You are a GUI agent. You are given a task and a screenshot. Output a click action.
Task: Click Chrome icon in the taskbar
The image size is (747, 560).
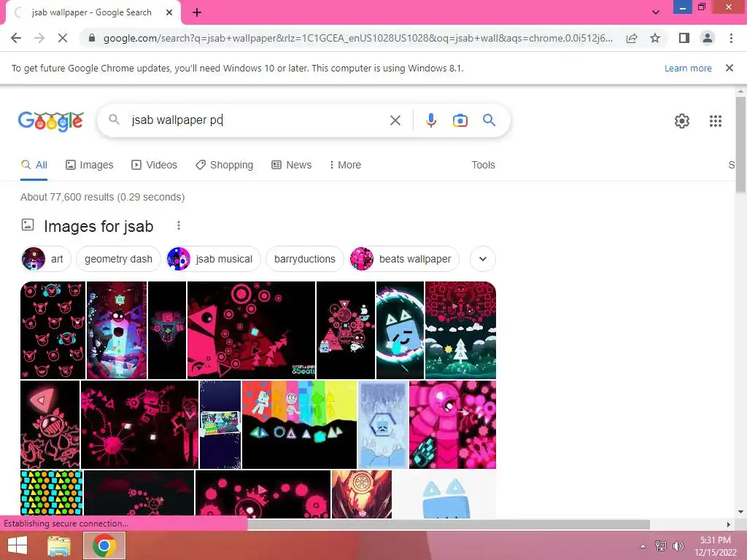pos(104,545)
